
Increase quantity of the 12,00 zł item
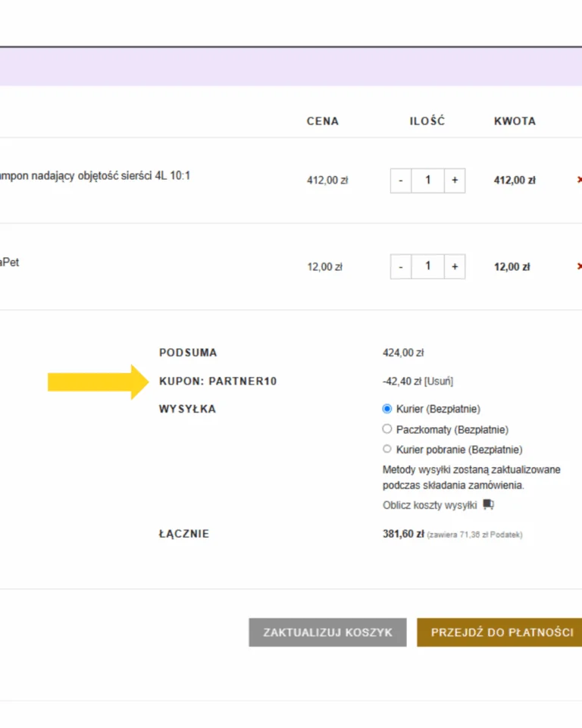point(455,266)
